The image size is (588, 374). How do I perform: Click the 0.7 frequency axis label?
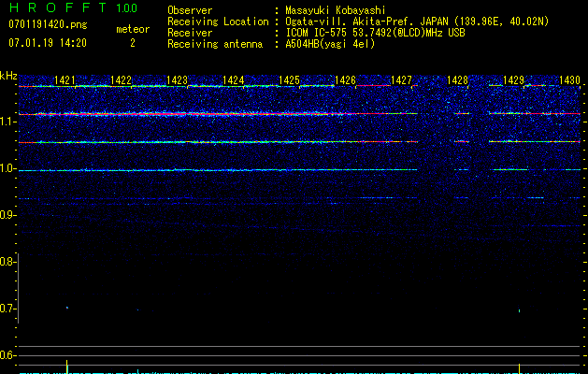coord(8,309)
